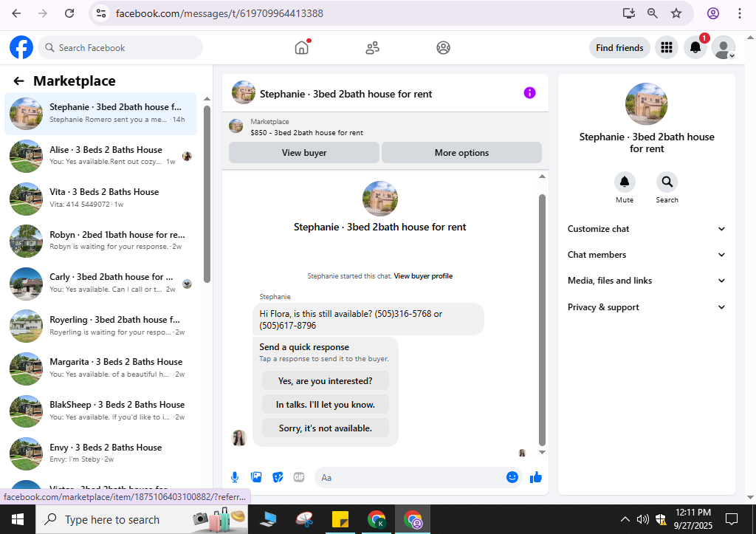The image size is (756, 534).
Task: Show hidden system tray icons chevron
Action: click(625, 519)
